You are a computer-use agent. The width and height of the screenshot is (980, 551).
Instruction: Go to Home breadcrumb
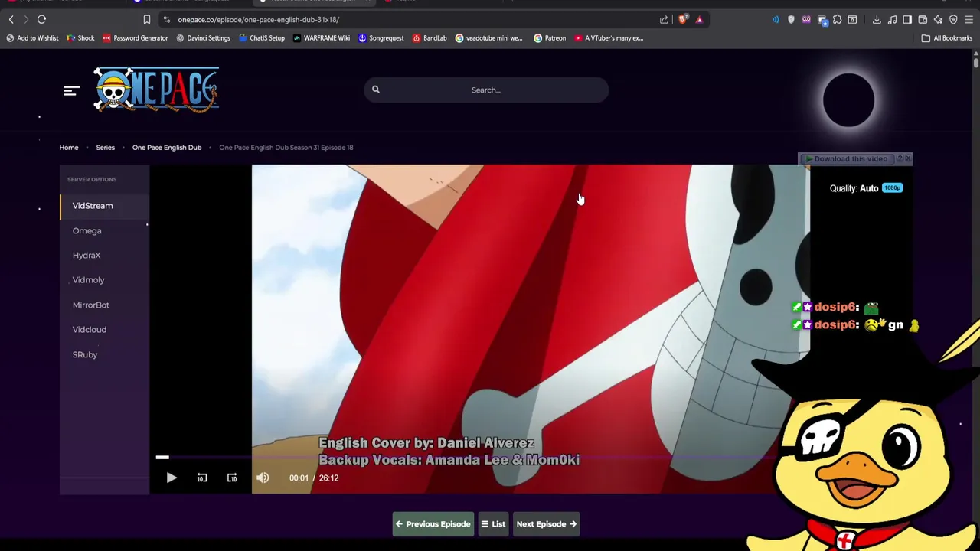coord(69,147)
